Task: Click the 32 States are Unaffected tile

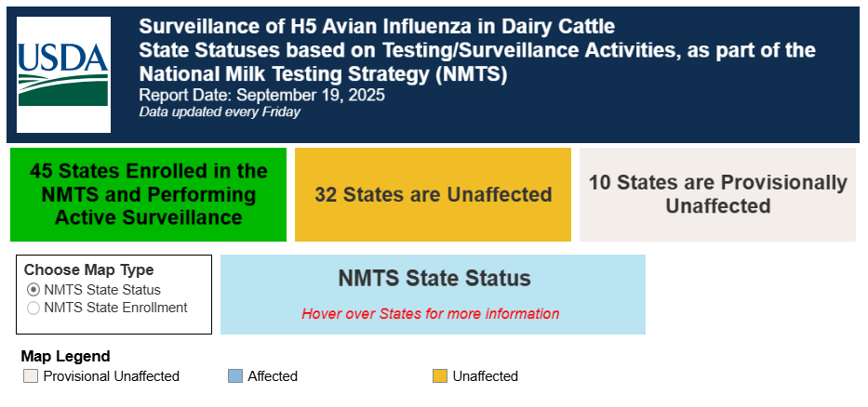Action: pos(433,194)
